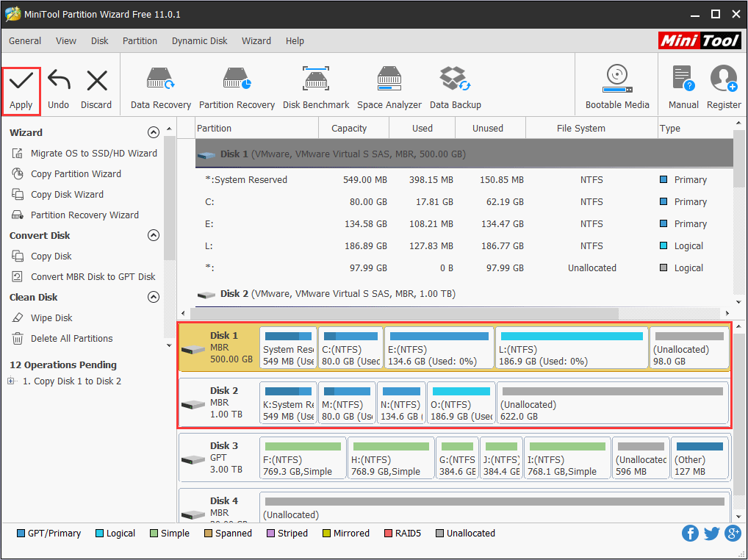
Task: Open the Wizard menu
Action: coord(256,41)
